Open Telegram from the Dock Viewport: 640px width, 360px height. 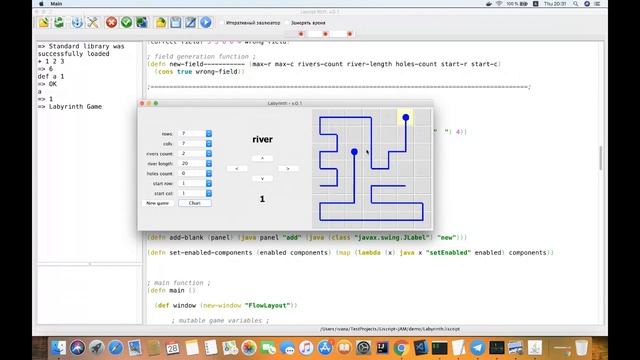pyautogui.click(x=478, y=348)
